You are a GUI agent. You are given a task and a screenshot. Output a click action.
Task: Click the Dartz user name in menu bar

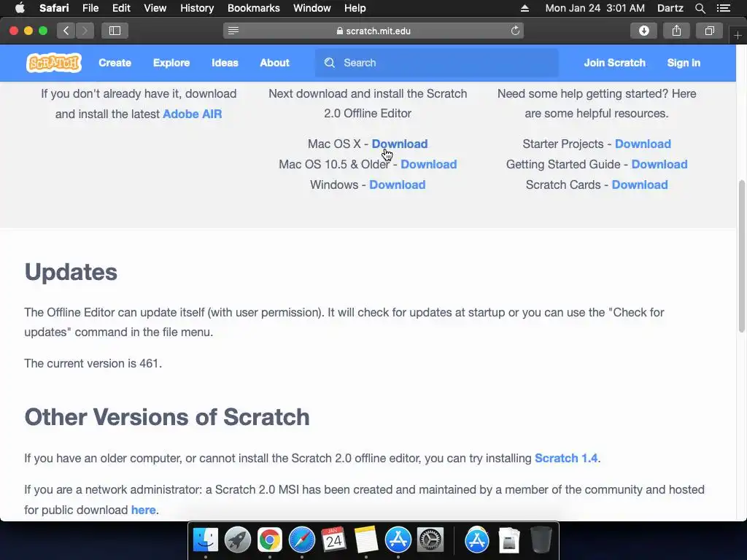click(x=670, y=8)
